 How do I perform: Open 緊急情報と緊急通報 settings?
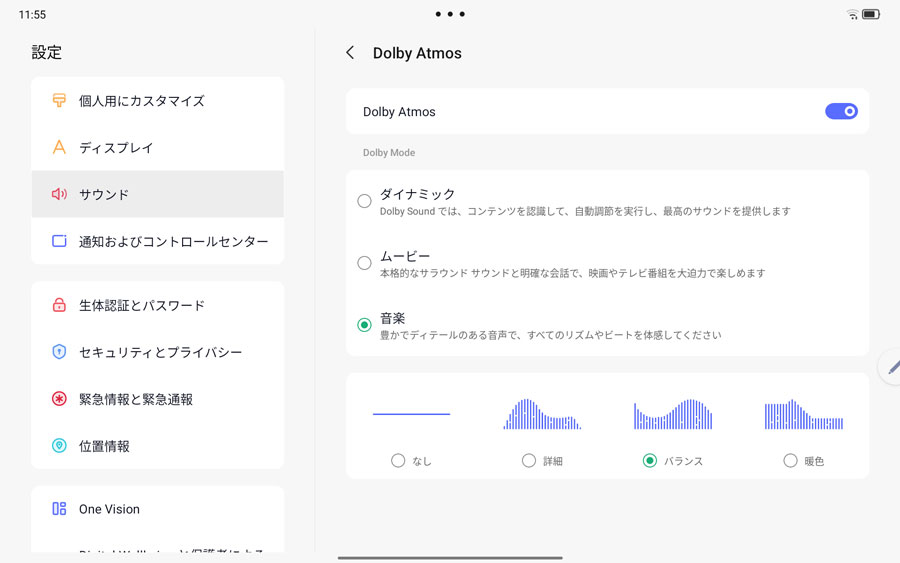(x=158, y=398)
